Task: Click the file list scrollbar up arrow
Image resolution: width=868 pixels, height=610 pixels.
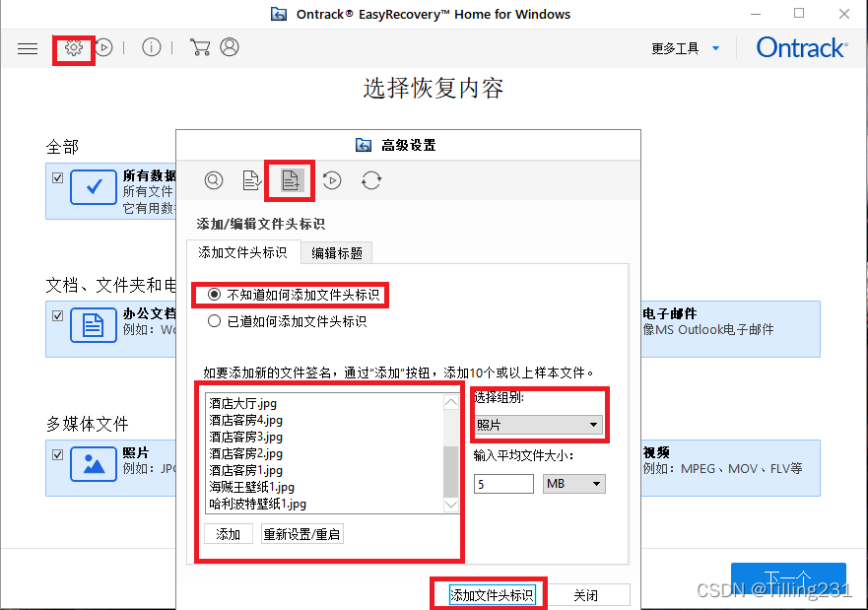Action: pyautogui.click(x=451, y=402)
